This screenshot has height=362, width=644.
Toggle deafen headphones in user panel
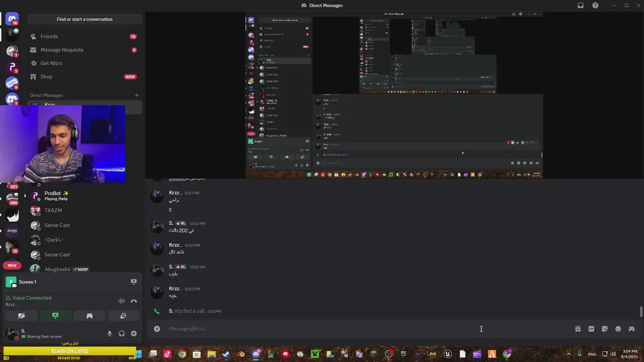tap(122, 333)
